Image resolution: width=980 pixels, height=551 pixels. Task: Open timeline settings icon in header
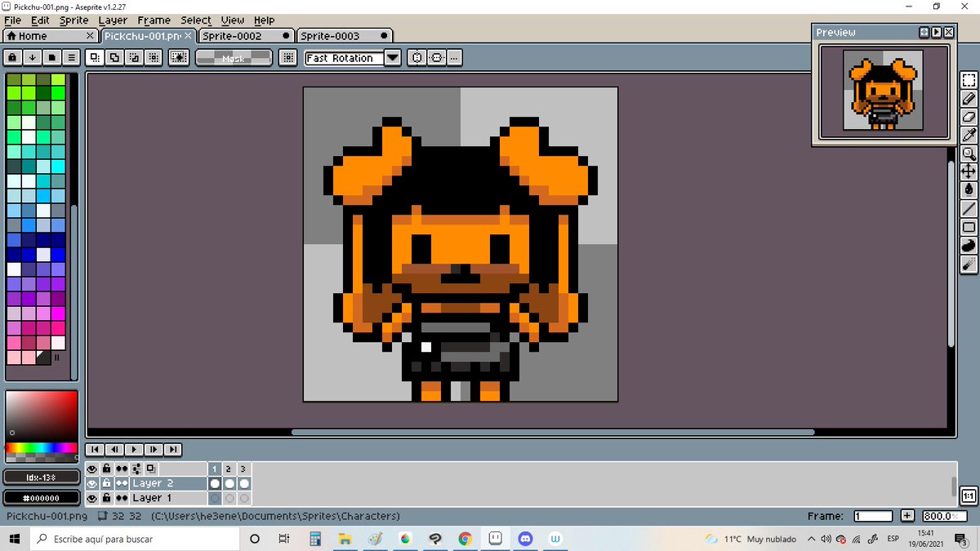[x=136, y=469]
